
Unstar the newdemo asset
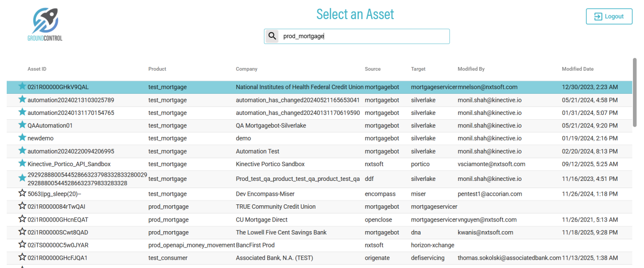(x=22, y=138)
